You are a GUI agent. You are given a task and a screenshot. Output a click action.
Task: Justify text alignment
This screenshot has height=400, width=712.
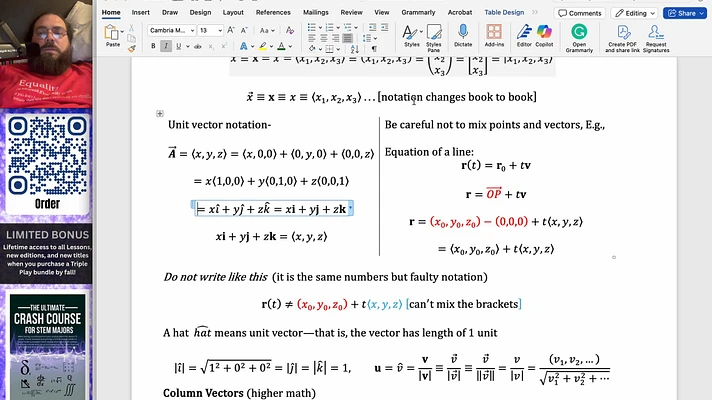pyautogui.click(x=347, y=38)
